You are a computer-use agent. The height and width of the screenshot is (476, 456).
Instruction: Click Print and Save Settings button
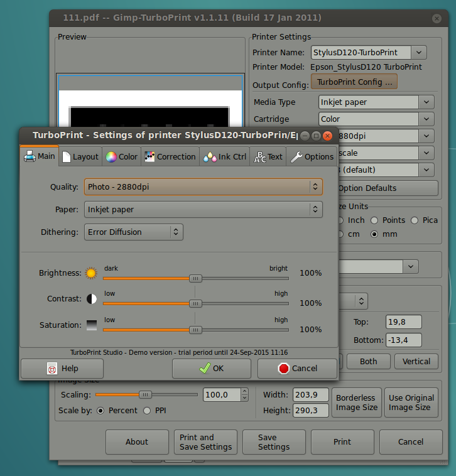[205, 442]
